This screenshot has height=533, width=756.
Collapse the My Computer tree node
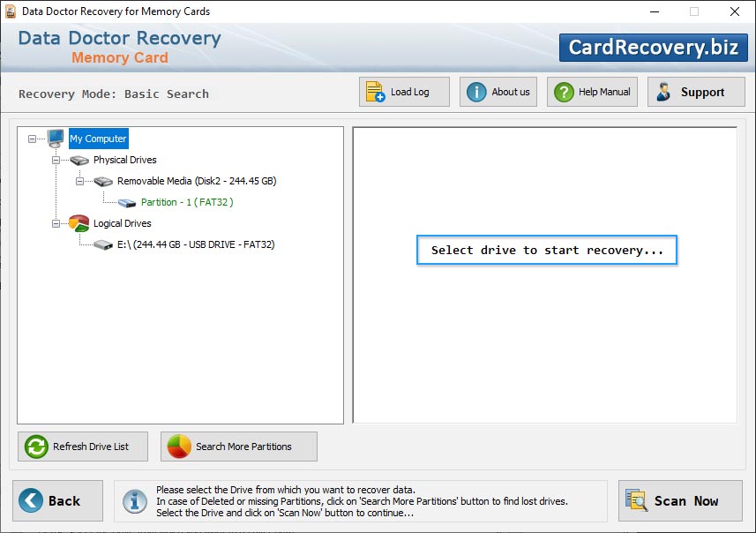click(32, 139)
